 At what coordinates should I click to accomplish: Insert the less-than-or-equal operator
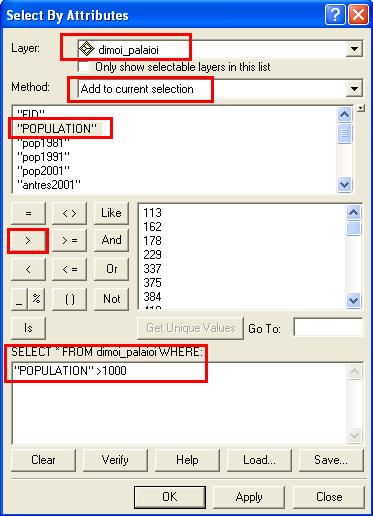(69, 269)
